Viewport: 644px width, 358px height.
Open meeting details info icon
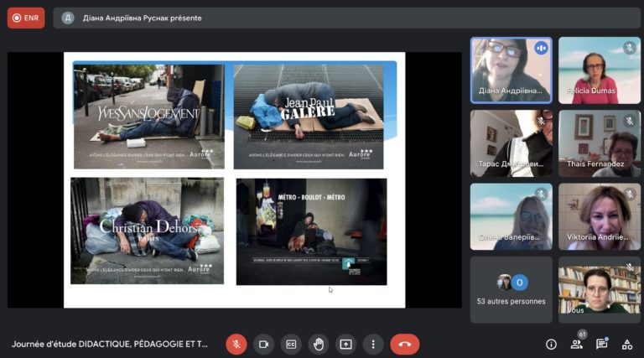tap(551, 345)
